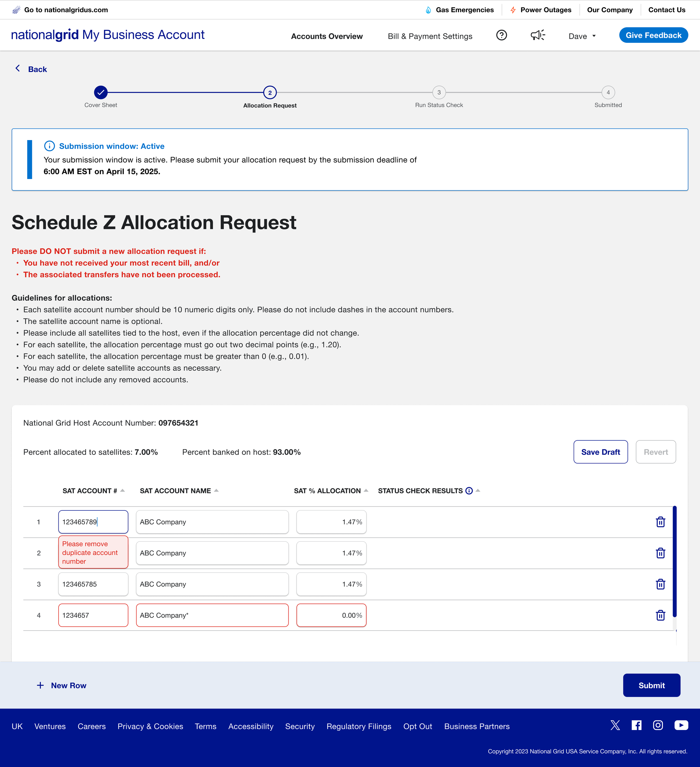The height and width of the screenshot is (767, 700).
Task: Delete satellite row 1 with trash icon
Action: [660, 522]
